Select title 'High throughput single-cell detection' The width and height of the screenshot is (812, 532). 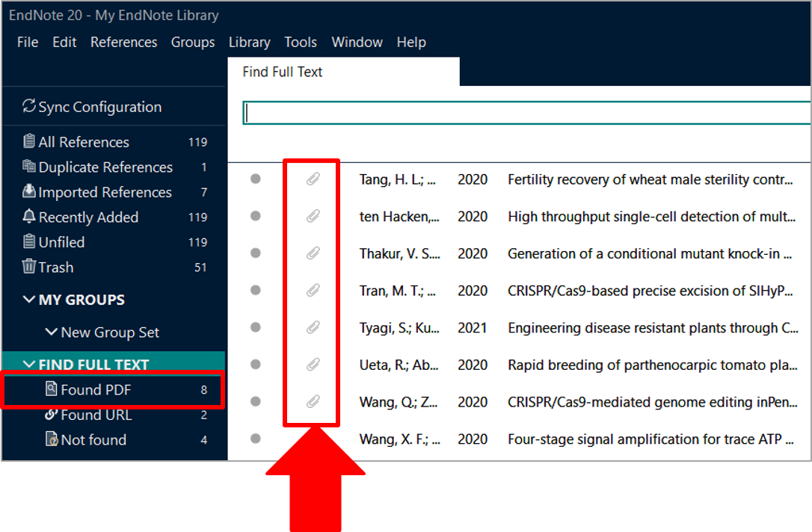[651, 217]
